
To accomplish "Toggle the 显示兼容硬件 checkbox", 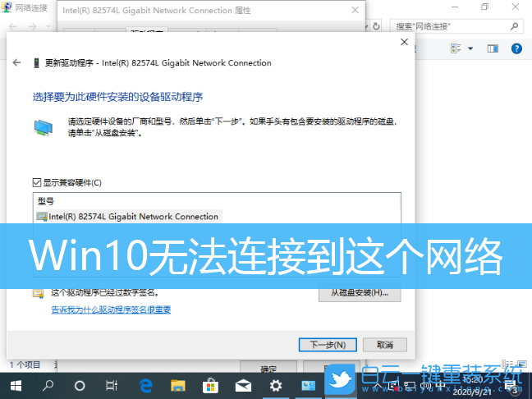I will [x=37, y=183].
